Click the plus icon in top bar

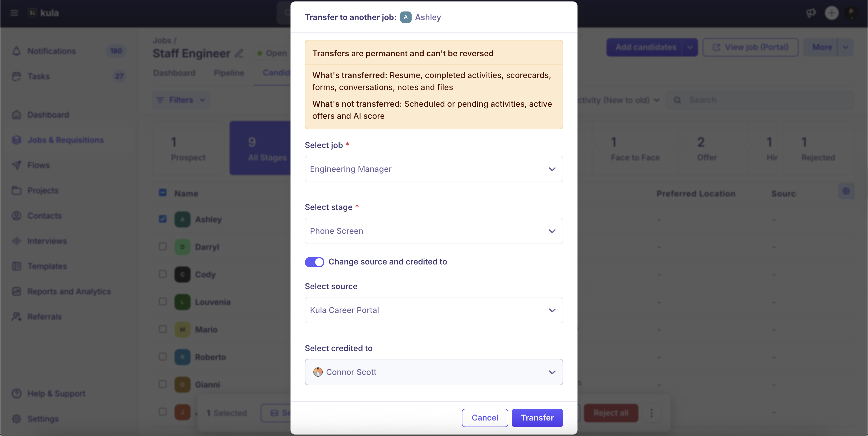(x=831, y=13)
